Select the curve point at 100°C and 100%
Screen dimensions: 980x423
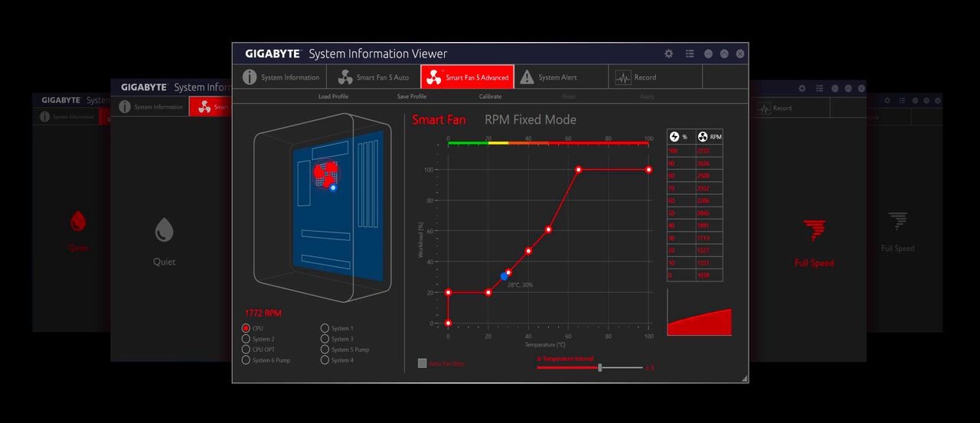pos(648,170)
